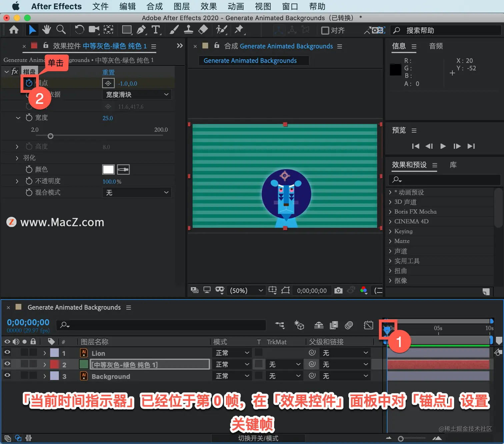Expand the Background layer properties

(x=45, y=376)
